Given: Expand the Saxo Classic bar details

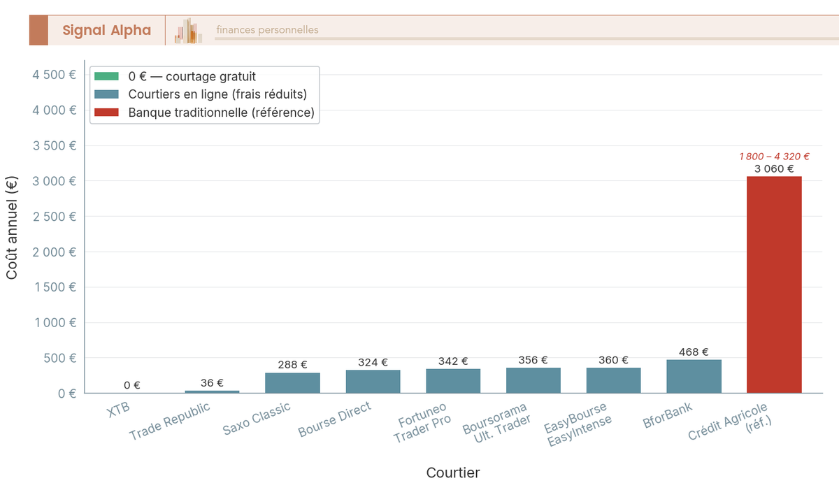Looking at the screenshot, I should click(x=293, y=381).
